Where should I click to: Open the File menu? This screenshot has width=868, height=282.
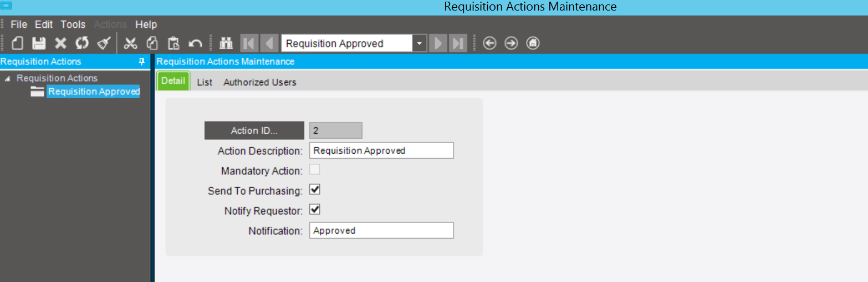[19, 24]
